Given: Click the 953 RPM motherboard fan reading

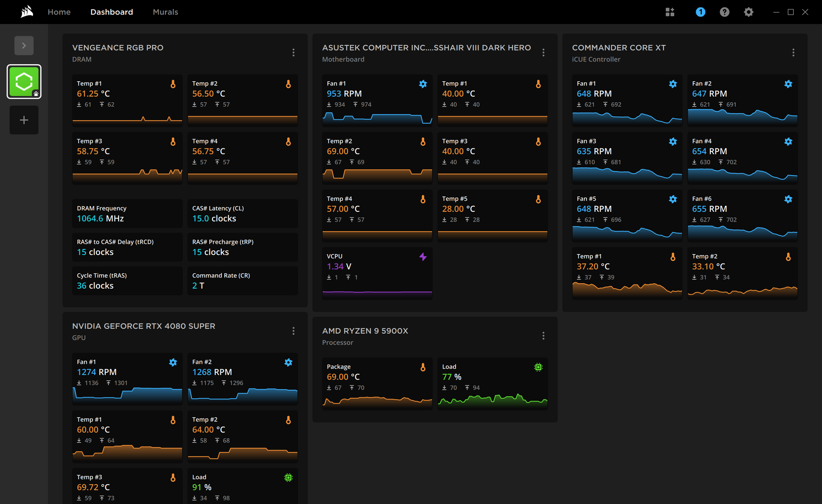Looking at the screenshot, I should (x=344, y=94).
